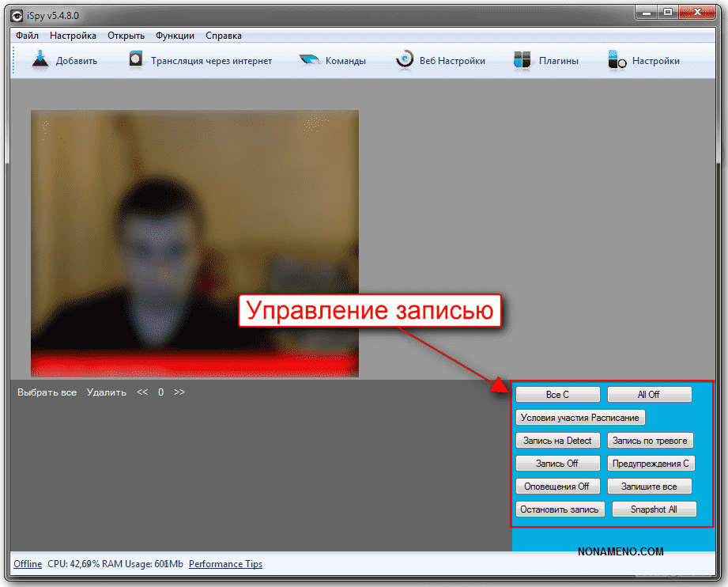Screen dimensions: 728x587
Task: Click the Плагины toolbar icon
Action: point(521,61)
